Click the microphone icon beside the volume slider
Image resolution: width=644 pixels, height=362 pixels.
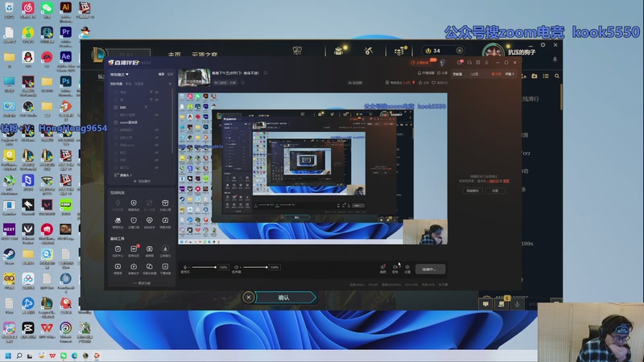(187, 267)
